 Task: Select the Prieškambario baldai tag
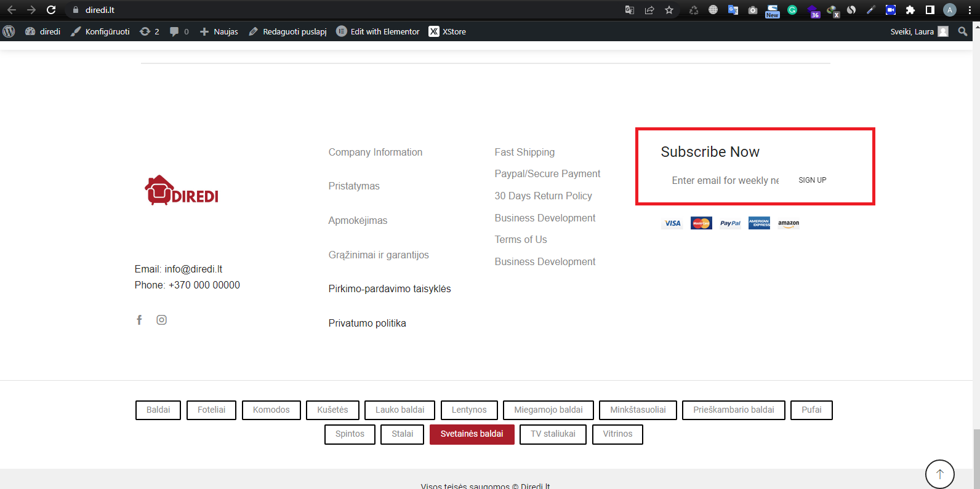coord(734,410)
